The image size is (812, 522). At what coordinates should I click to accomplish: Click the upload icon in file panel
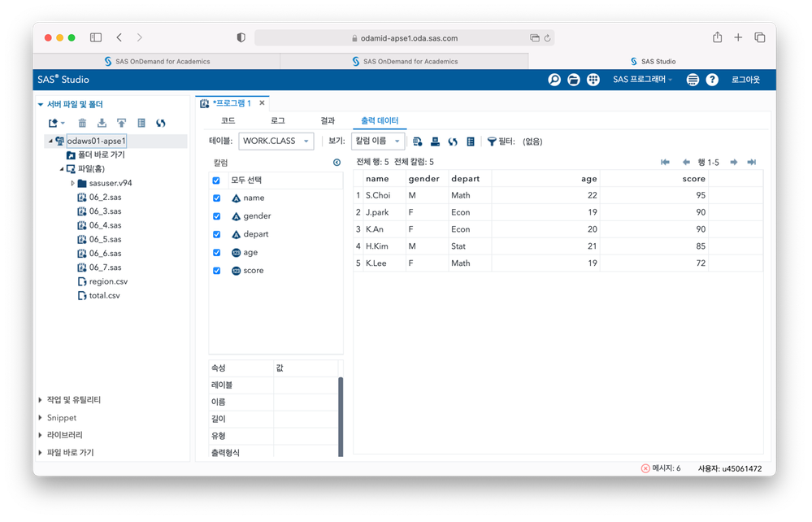tap(122, 124)
